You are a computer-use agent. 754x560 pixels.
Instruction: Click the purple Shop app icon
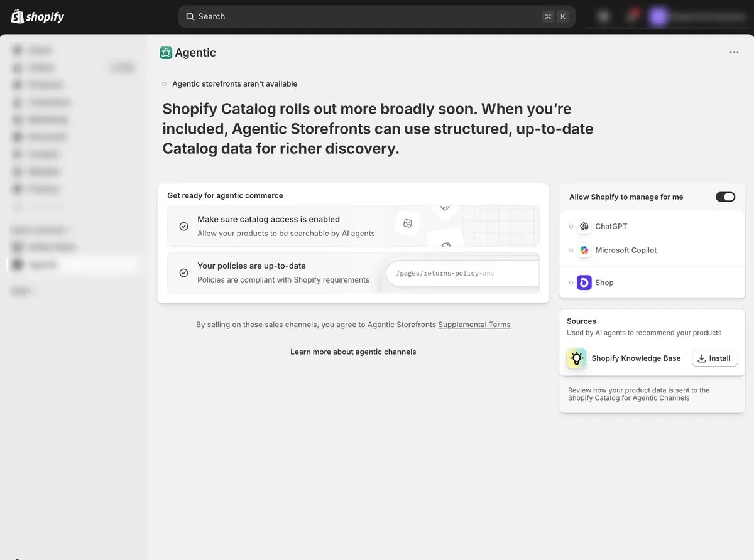[x=584, y=283]
